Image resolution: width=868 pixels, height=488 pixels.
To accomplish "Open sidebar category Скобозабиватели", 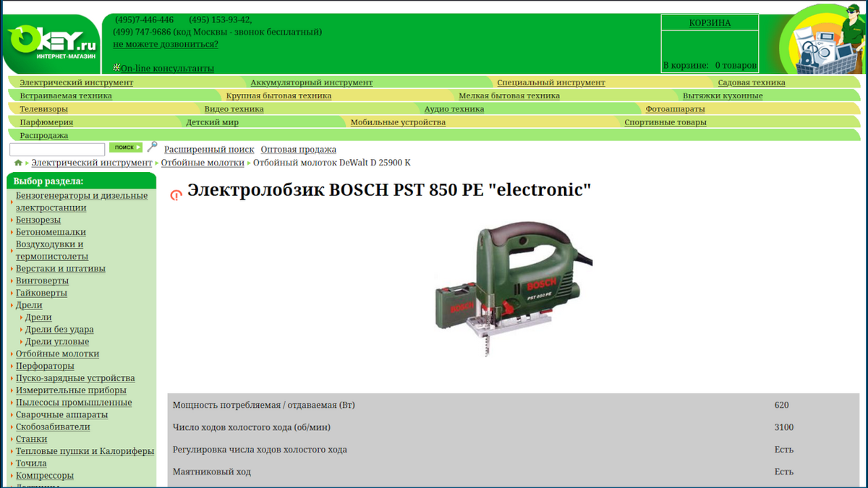I will click(53, 427).
